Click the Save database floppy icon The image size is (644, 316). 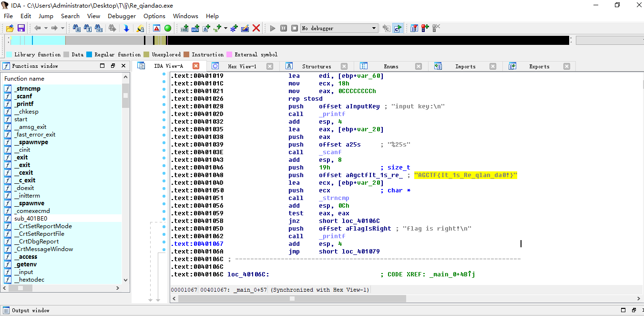(x=21, y=28)
